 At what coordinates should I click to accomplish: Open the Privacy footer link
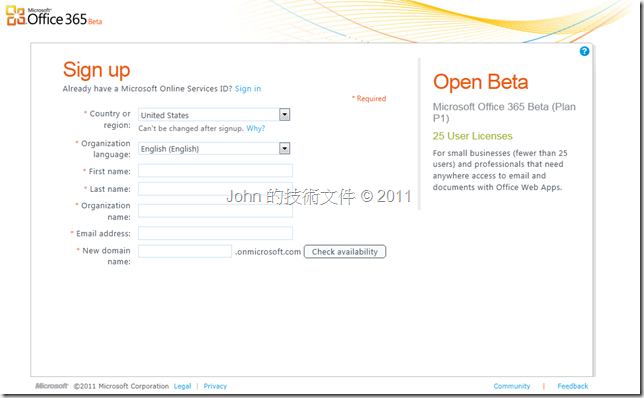click(215, 386)
